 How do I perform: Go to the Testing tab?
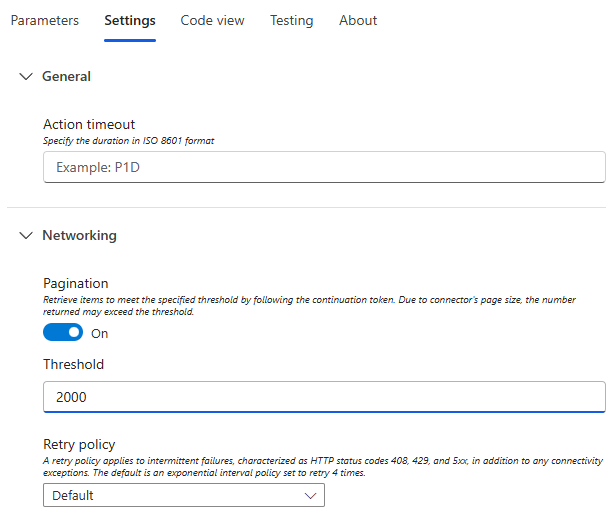coord(291,21)
